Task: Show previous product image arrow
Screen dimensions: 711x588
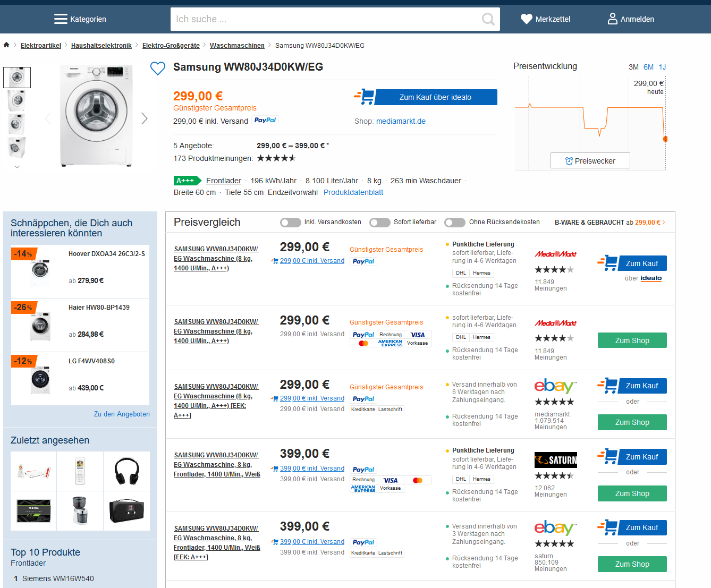Action: [48, 118]
